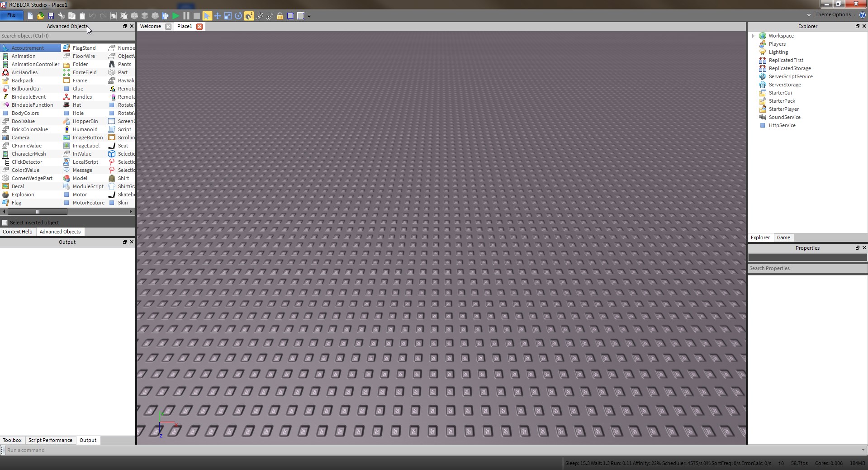
Task: Activate the Scale tool
Action: pos(228,16)
